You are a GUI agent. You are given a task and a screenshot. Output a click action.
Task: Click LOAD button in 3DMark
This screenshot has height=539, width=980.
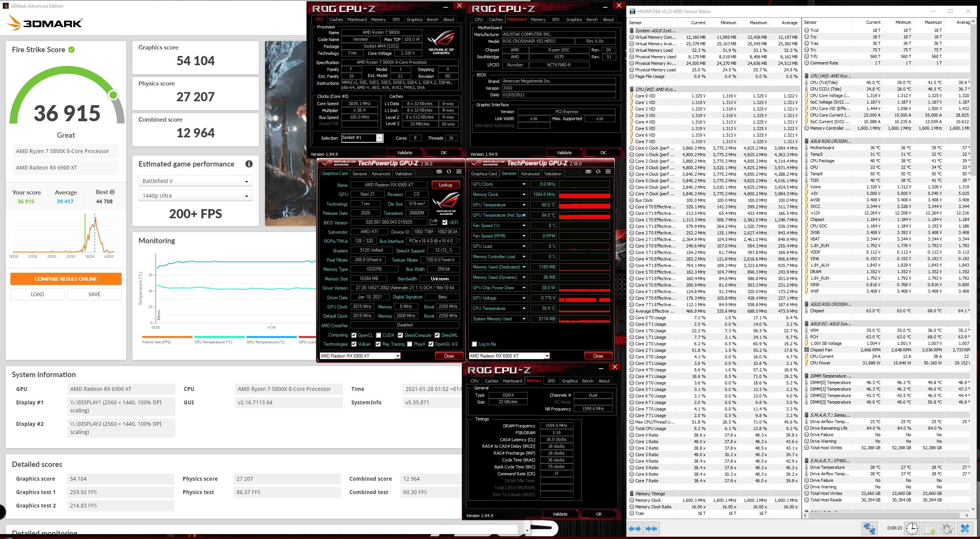tap(37, 294)
